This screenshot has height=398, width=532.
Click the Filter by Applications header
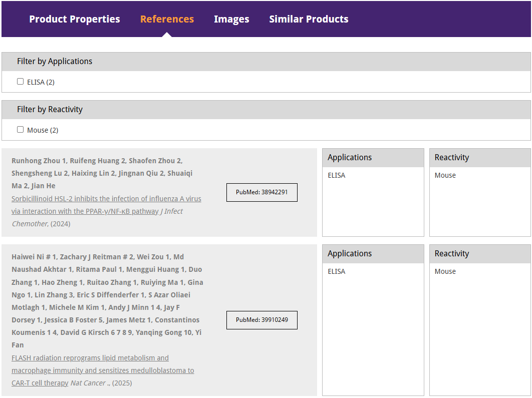[x=266, y=62]
